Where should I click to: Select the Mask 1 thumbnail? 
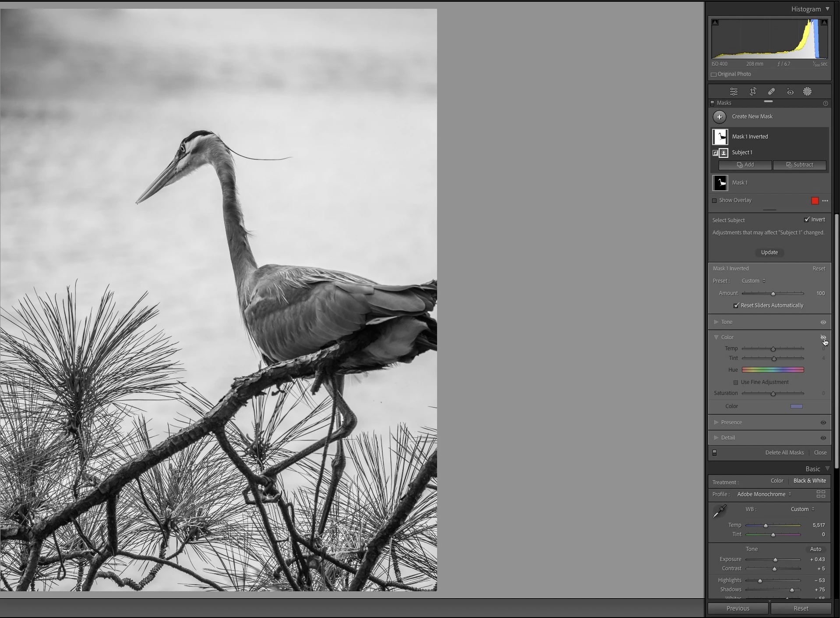pyautogui.click(x=720, y=183)
